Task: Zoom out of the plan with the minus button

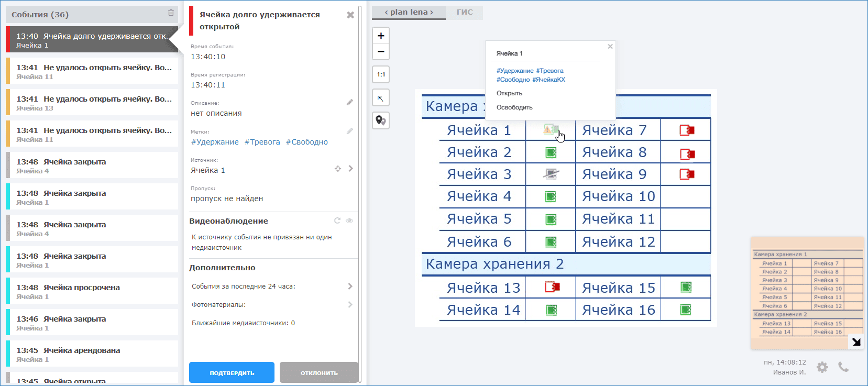Action: 381,51
